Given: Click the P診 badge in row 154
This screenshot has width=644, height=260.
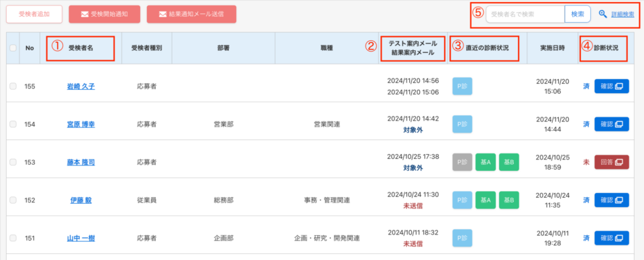Looking at the screenshot, I should click(462, 124).
